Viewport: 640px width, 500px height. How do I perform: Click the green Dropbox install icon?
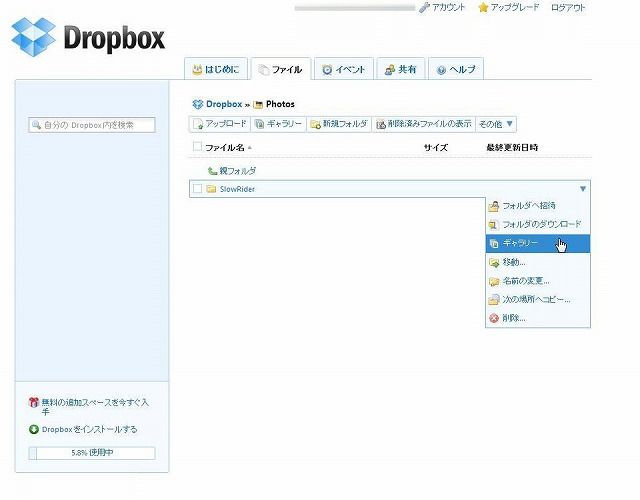(x=34, y=429)
